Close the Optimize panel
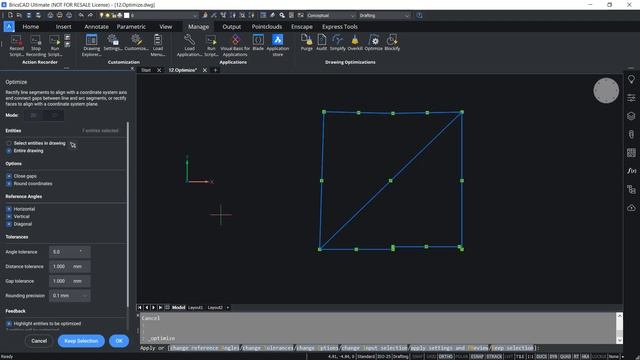Image resolution: width=640 pixels, height=360 pixels. coord(132,69)
